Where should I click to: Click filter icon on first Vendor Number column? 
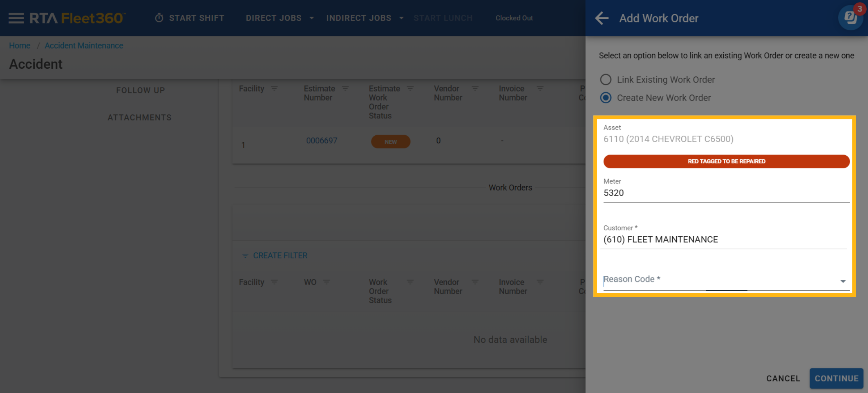[x=475, y=89]
